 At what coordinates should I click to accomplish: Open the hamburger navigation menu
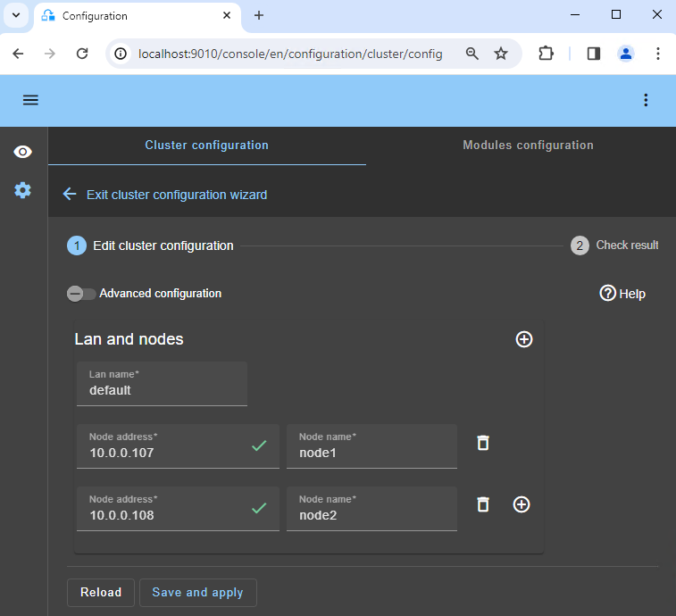[30, 100]
